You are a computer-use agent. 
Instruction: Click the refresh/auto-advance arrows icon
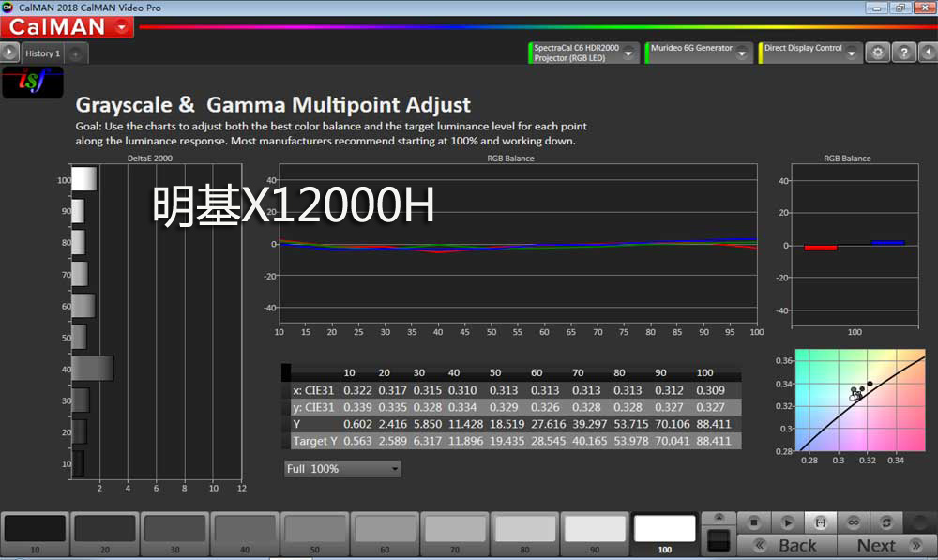(886, 522)
